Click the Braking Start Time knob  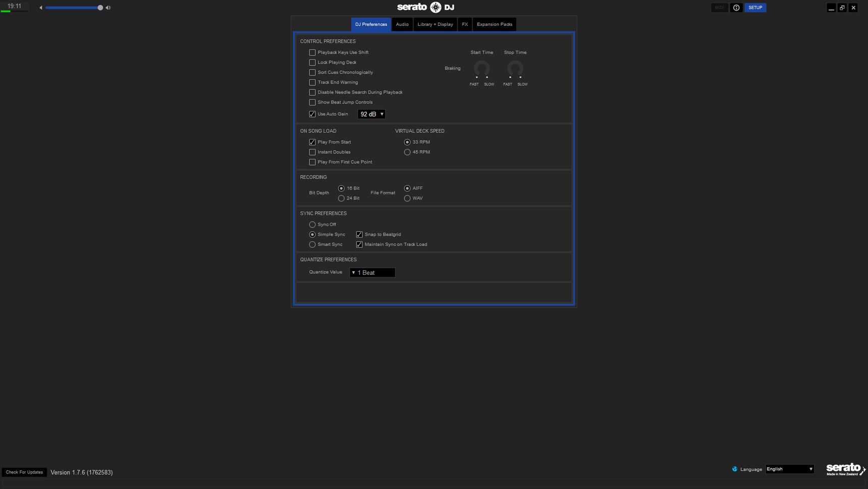[x=481, y=68]
